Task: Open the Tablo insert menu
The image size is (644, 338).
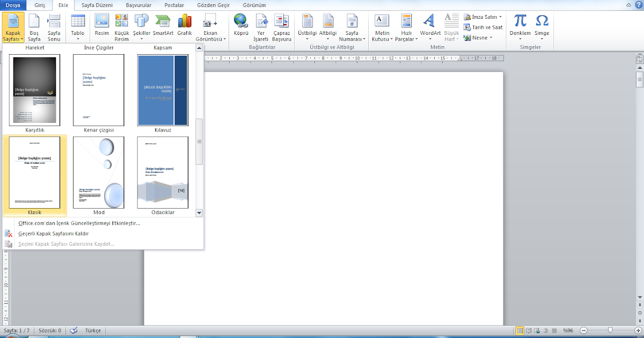Action: [78, 27]
